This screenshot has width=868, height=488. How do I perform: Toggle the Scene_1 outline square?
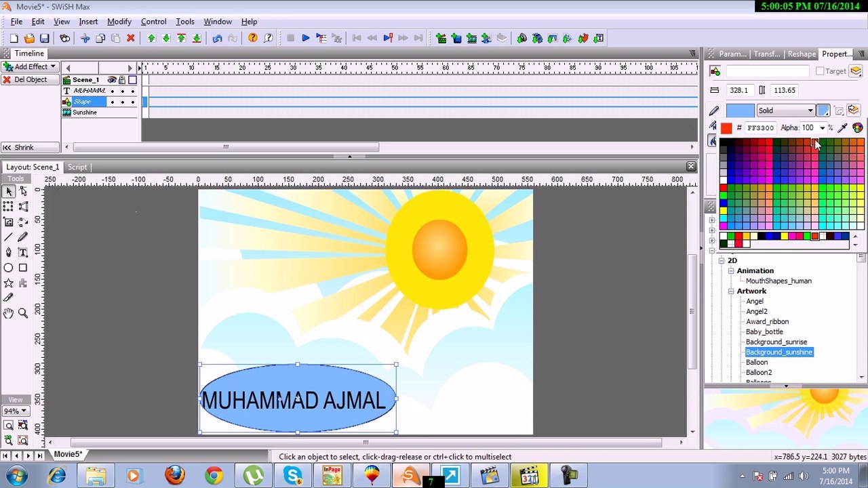tap(133, 80)
